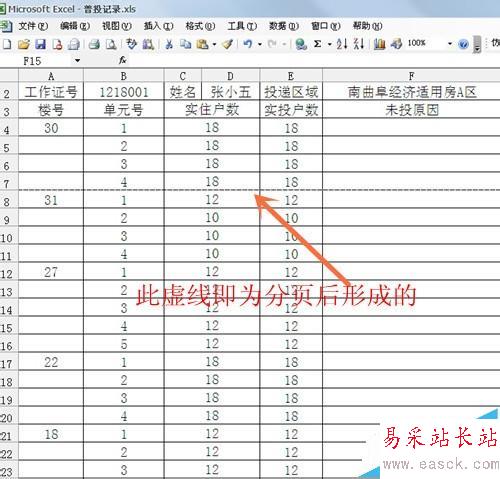Click into the formula bar field
The width and height of the screenshot is (500, 479).
tap(313, 61)
